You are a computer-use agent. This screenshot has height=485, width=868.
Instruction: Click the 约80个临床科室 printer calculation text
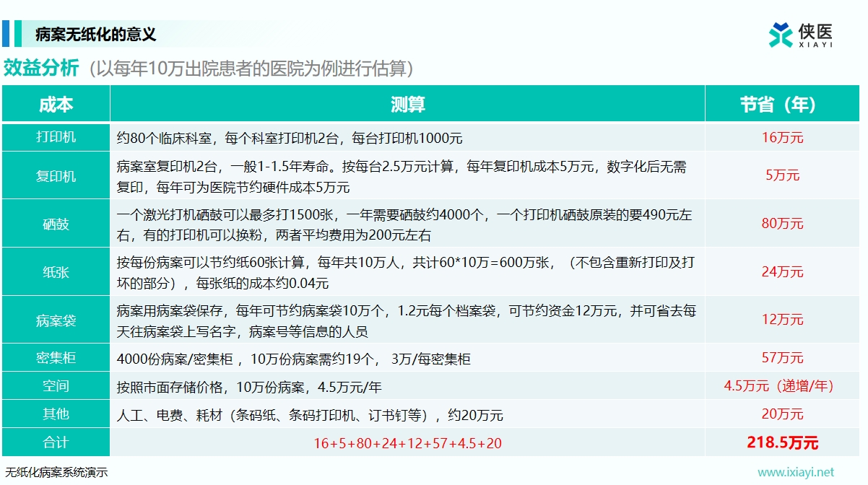290,137
